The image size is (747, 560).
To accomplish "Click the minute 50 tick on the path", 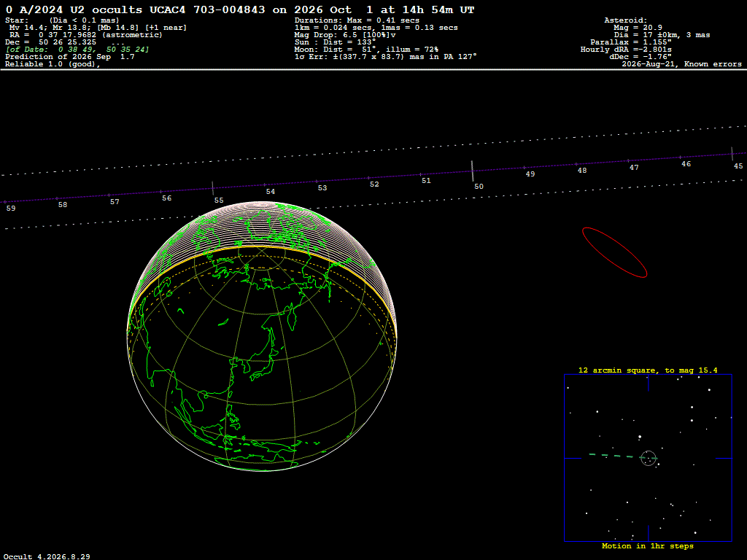I will coord(472,171).
